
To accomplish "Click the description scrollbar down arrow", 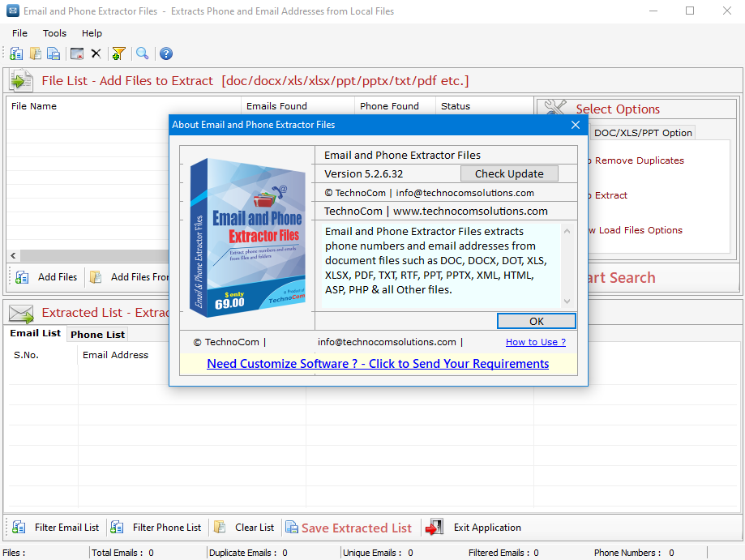I will point(567,301).
